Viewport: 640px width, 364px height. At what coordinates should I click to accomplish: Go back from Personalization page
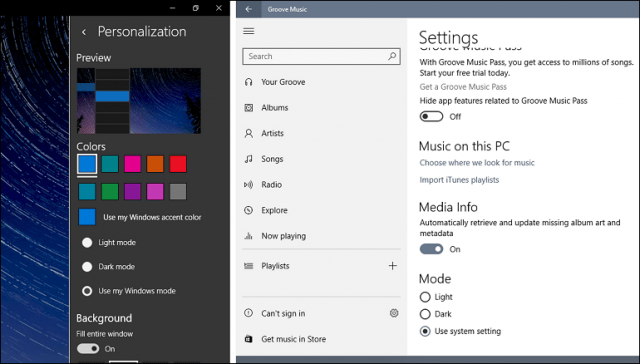(84, 32)
